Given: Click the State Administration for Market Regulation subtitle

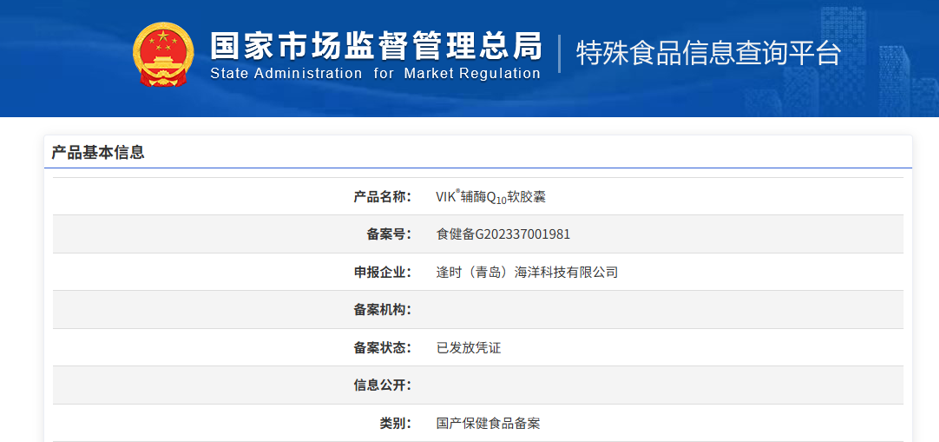Looking at the screenshot, I should 375,74.
